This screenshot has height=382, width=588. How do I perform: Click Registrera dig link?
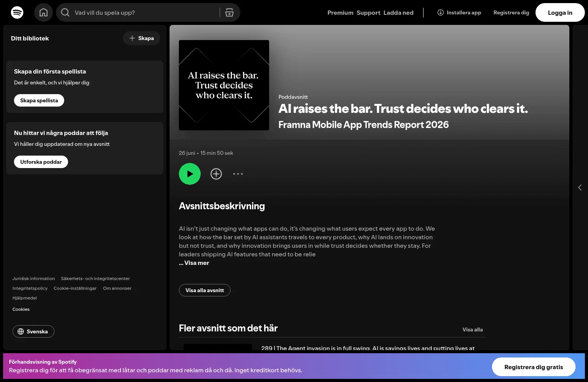pos(511,12)
